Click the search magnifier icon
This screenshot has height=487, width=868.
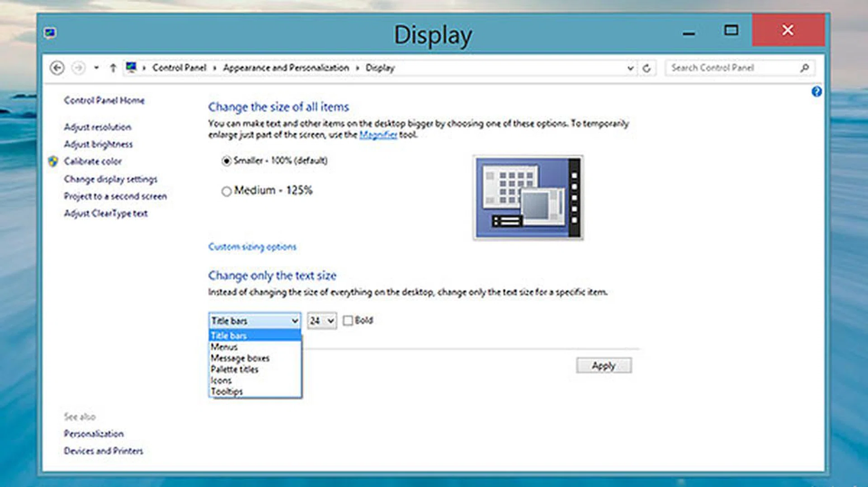[x=805, y=68]
